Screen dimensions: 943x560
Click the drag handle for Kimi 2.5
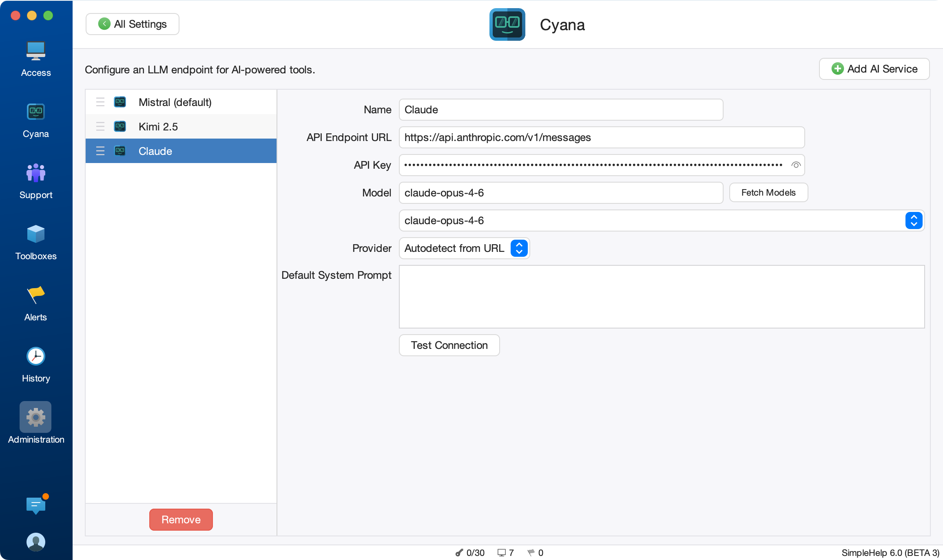[100, 126]
